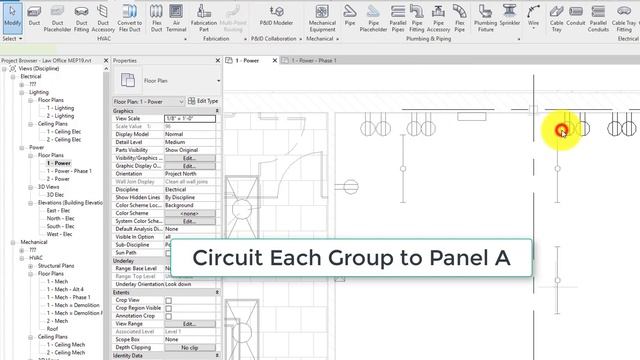Toggle the Crop View checkbox
The image size is (640, 360).
168,300
